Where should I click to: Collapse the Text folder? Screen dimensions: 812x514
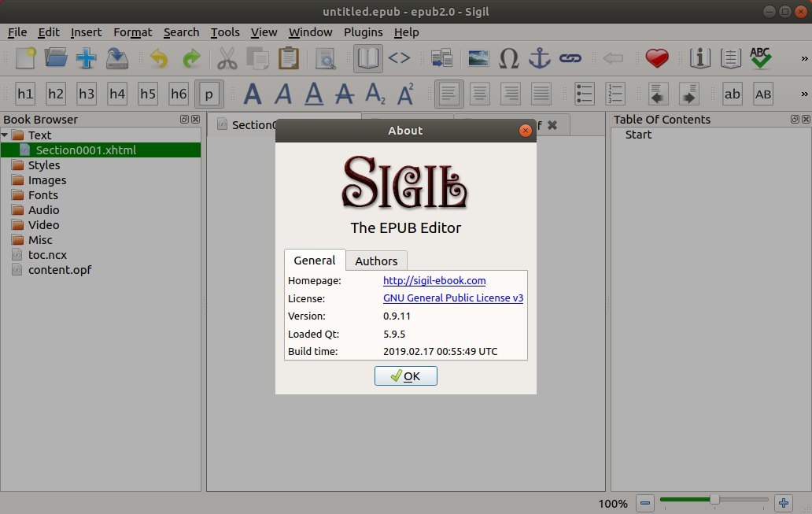[5, 135]
